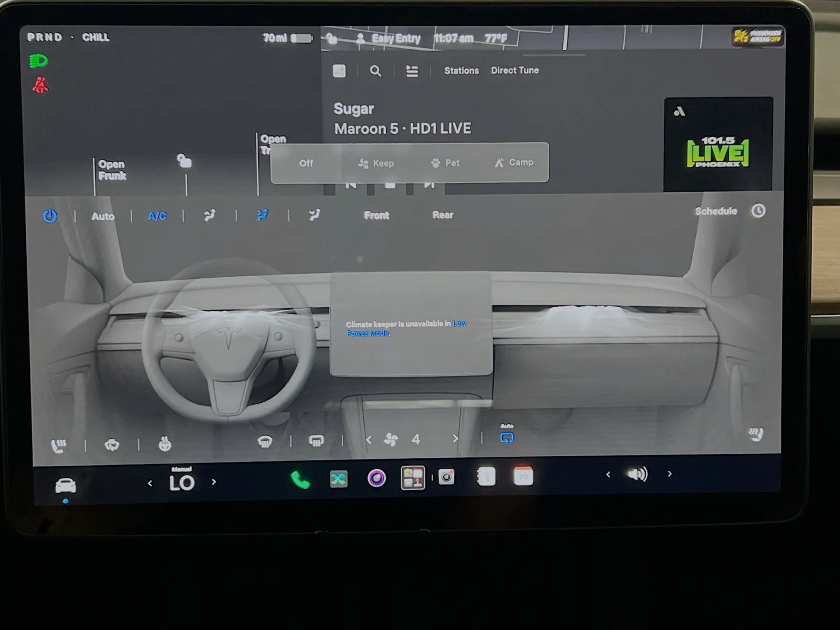Set climate keeper to Off
This screenshot has width=840, height=630.
[x=306, y=163]
